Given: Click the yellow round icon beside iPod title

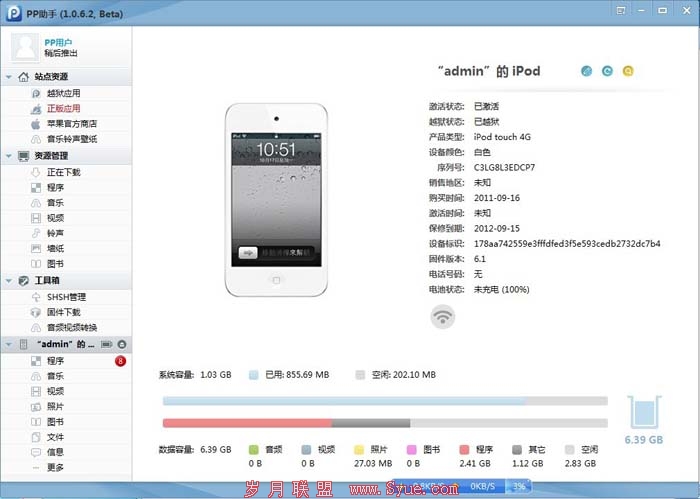Looking at the screenshot, I should (x=628, y=71).
